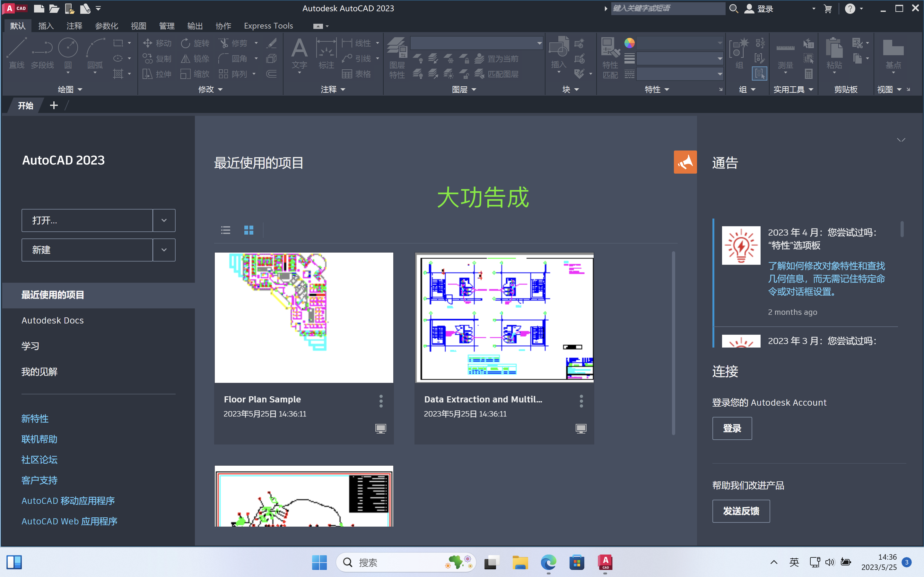Click the Fillet (圆角) tool
Screen dimensions: 924x577
point(233,58)
